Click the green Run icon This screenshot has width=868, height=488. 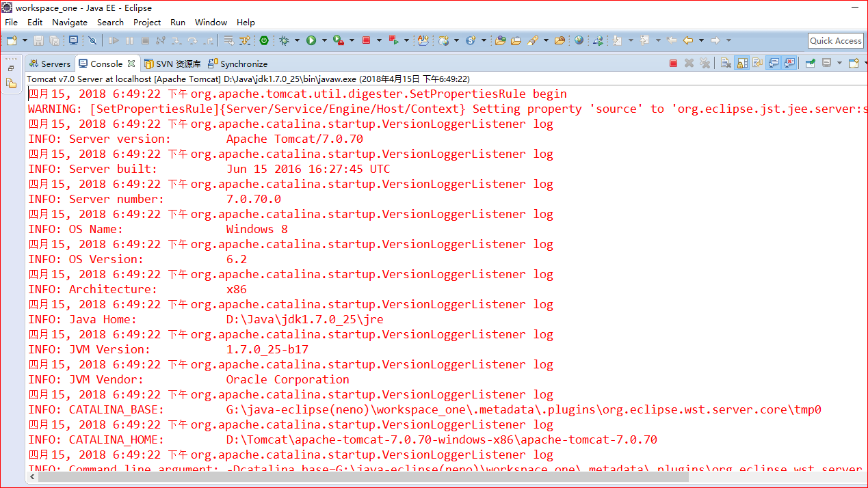point(311,40)
